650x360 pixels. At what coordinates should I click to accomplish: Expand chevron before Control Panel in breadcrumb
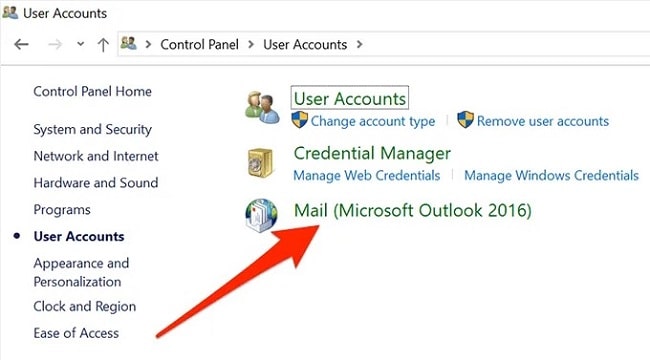[148, 44]
